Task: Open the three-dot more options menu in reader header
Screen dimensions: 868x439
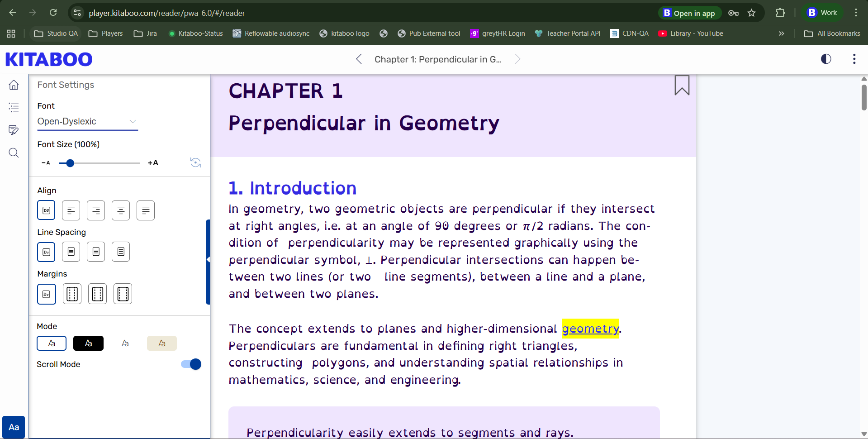Action: pyautogui.click(x=854, y=59)
